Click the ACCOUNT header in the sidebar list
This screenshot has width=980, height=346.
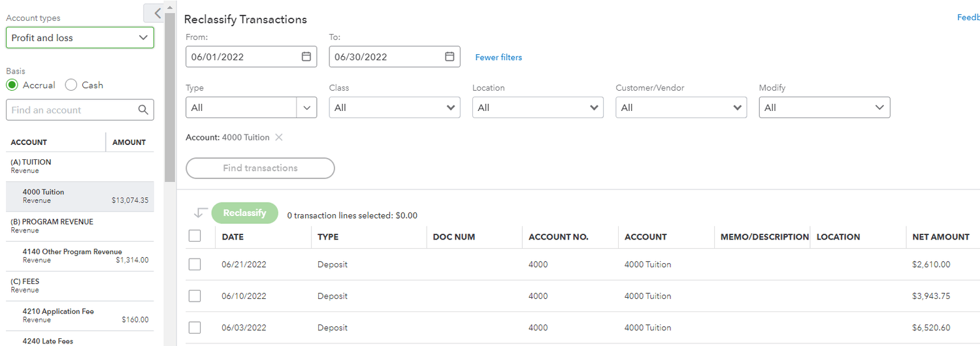point(29,142)
